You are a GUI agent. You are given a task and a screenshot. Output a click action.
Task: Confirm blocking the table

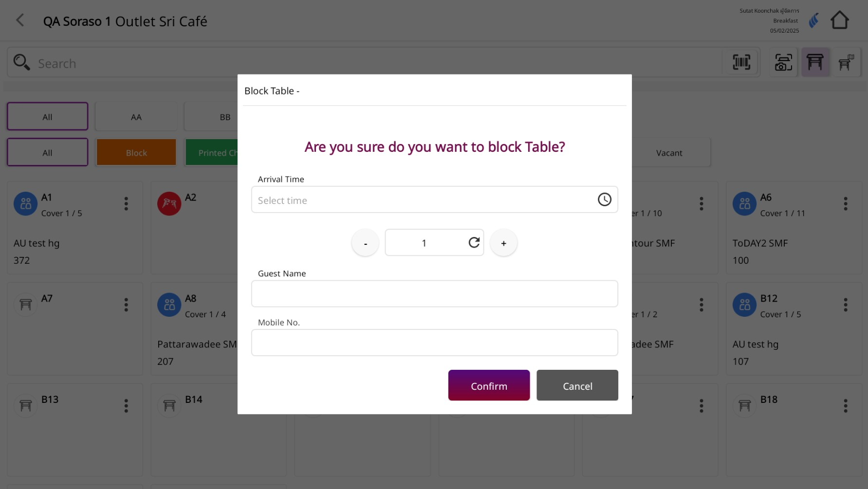click(489, 385)
